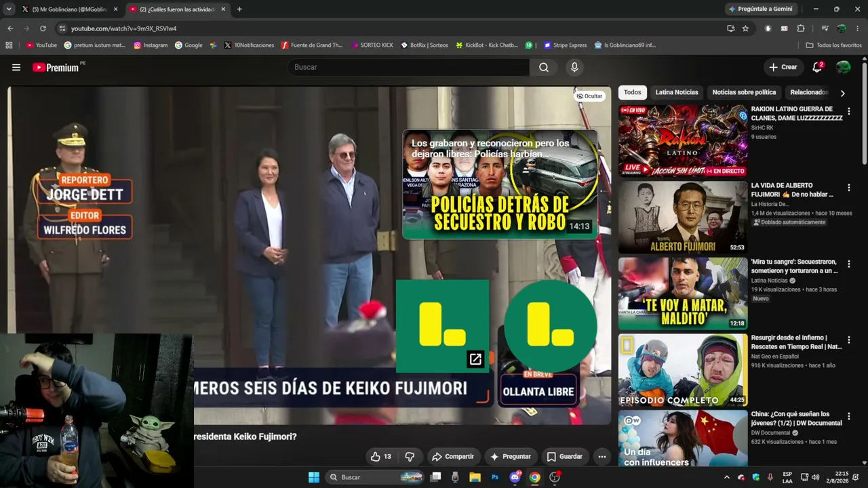This screenshot has height=488, width=868.
Task: Click the Windows taskbar Buscar box
Action: [374, 477]
